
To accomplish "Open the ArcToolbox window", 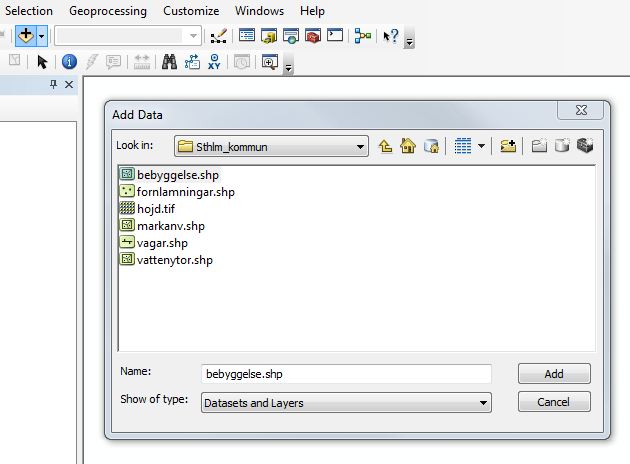I will pyautogui.click(x=313, y=36).
